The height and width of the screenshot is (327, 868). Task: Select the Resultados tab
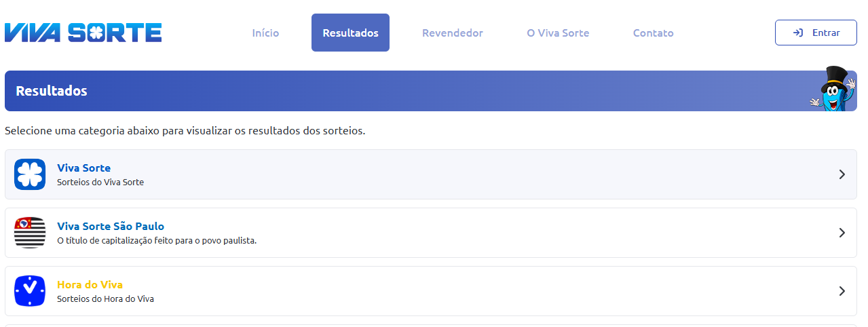(x=350, y=33)
